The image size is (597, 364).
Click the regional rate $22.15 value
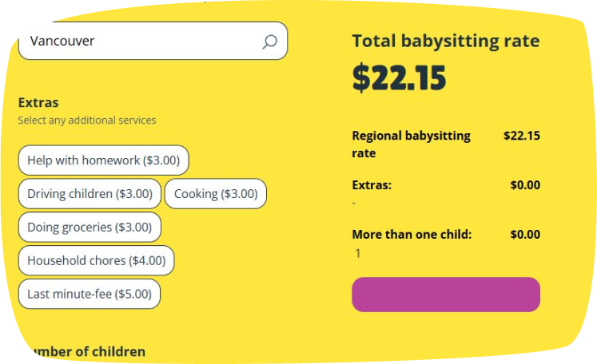(x=522, y=136)
